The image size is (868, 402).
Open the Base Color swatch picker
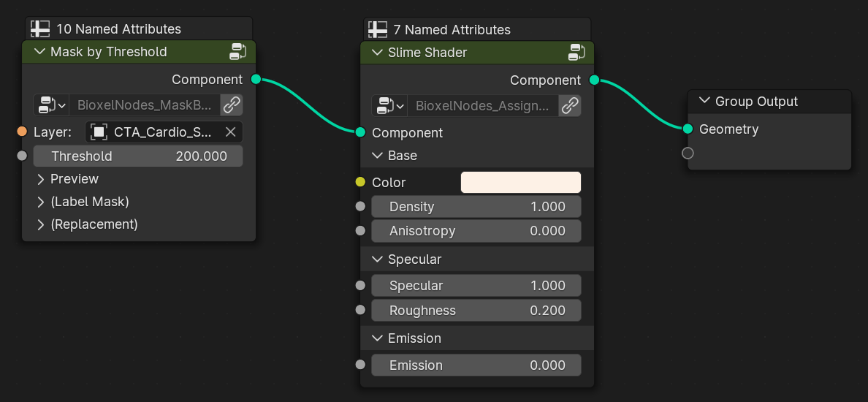(x=521, y=182)
